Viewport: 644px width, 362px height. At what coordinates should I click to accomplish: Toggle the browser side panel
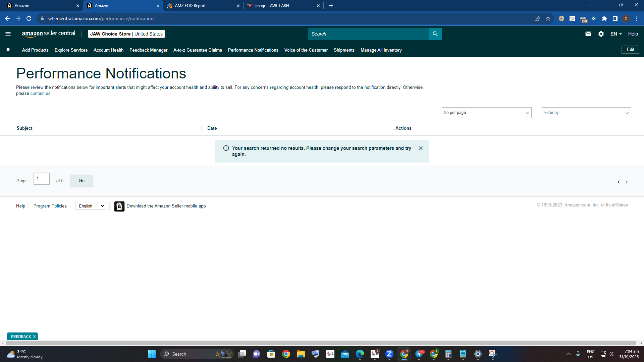pos(615,18)
